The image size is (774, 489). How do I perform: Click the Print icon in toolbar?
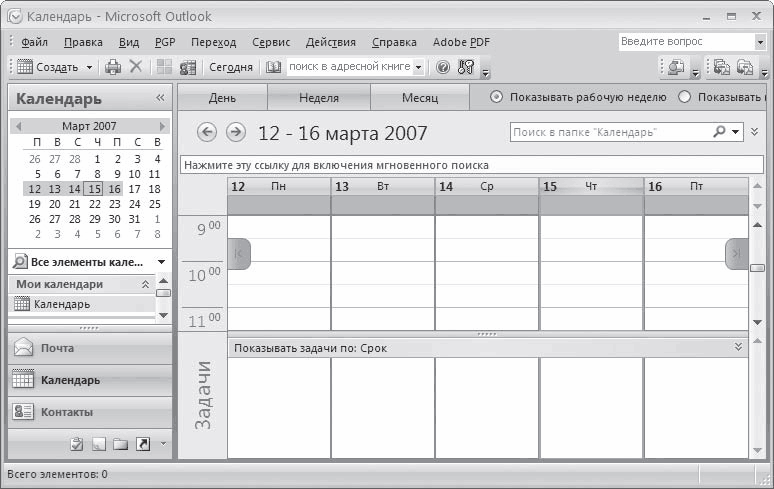click(x=113, y=67)
